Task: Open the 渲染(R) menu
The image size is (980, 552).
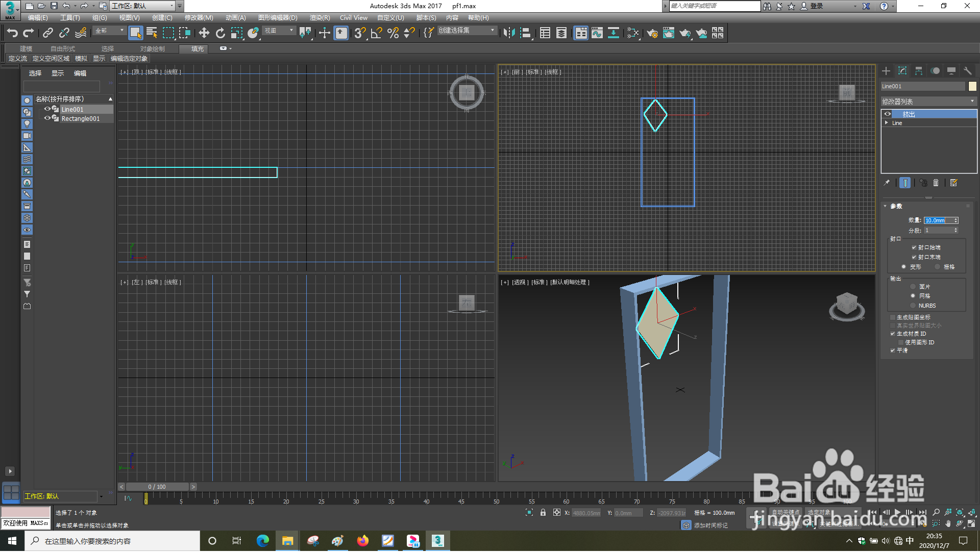Action: [x=319, y=18]
